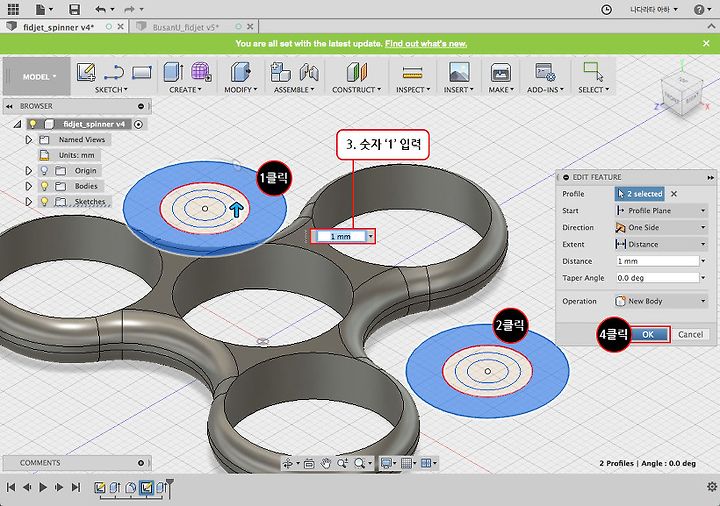Select the New Component icon in ASSEMBLE
Viewport: 720px width, 506px height.
point(280,72)
